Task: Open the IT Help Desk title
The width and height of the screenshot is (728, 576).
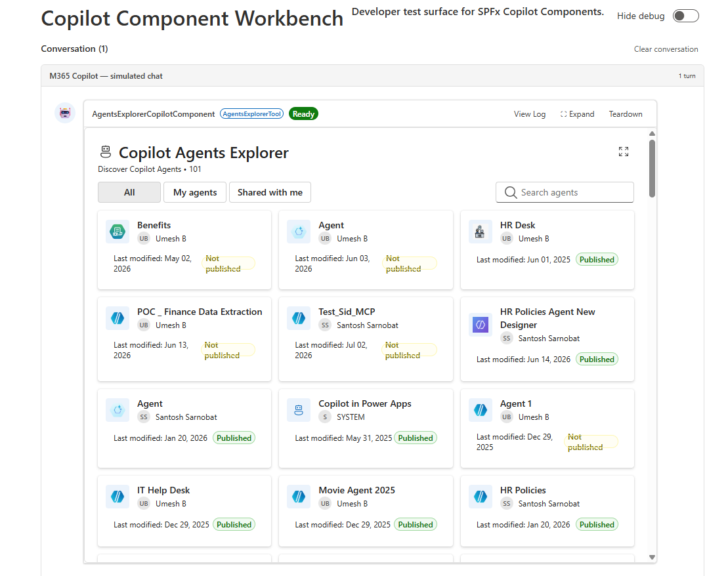Action: 163,490
